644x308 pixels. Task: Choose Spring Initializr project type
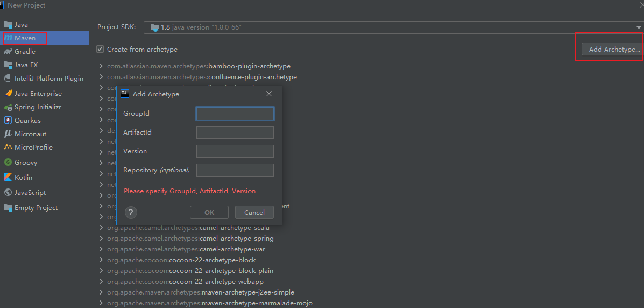point(44,107)
